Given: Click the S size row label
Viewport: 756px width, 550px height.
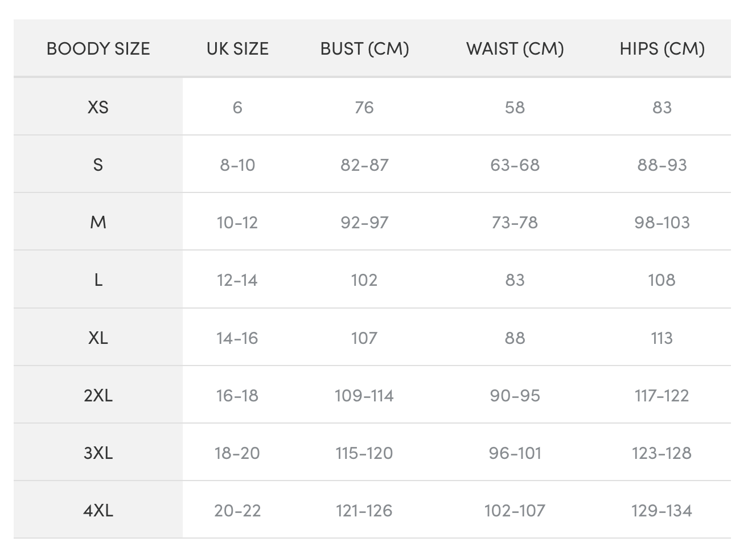Looking at the screenshot, I should pos(98,165).
